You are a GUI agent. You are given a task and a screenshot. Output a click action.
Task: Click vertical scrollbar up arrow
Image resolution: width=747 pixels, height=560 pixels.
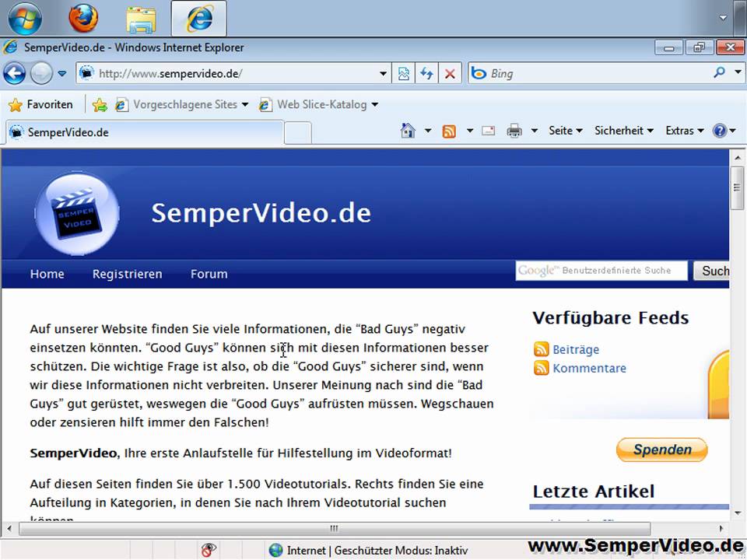click(x=738, y=158)
